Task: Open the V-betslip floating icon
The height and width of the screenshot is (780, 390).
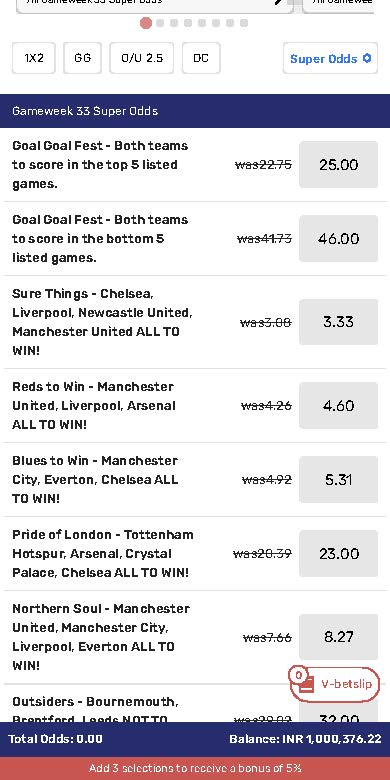Action: coord(334,684)
